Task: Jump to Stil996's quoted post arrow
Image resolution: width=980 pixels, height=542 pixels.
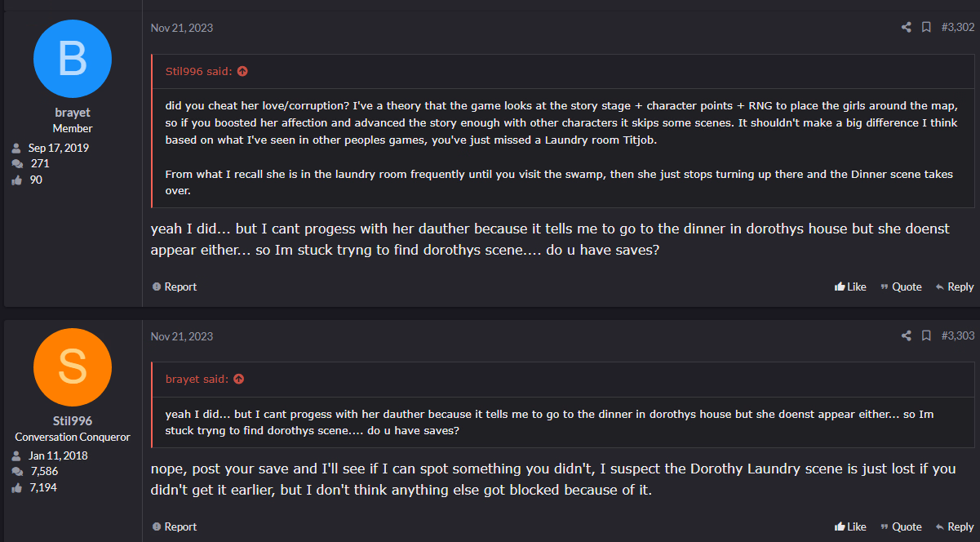Action: tap(242, 71)
